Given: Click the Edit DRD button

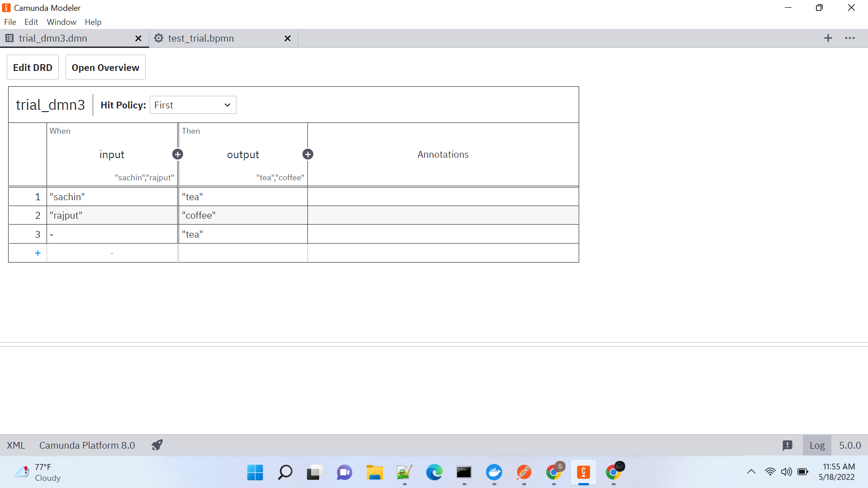Looking at the screenshot, I should pyautogui.click(x=33, y=67).
